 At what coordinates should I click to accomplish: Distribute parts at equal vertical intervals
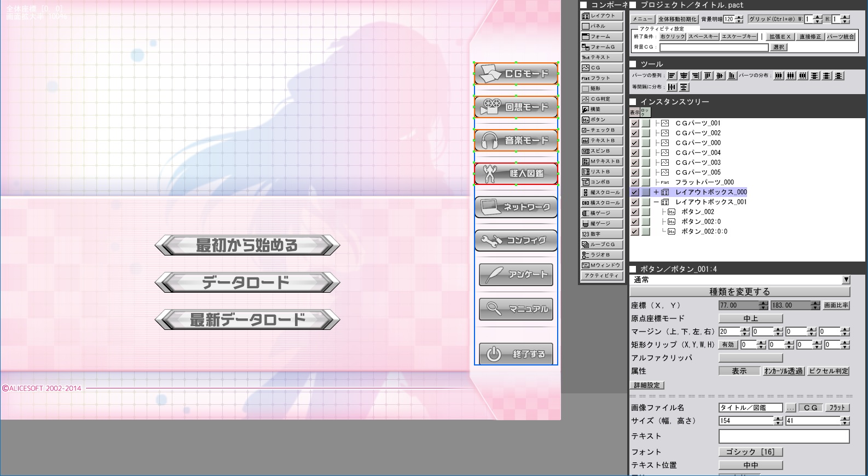coord(684,87)
